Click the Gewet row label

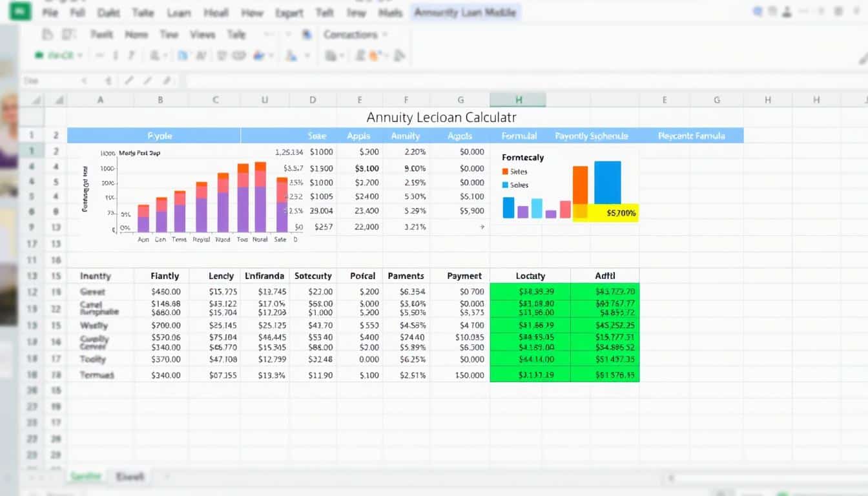click(92, 292)
